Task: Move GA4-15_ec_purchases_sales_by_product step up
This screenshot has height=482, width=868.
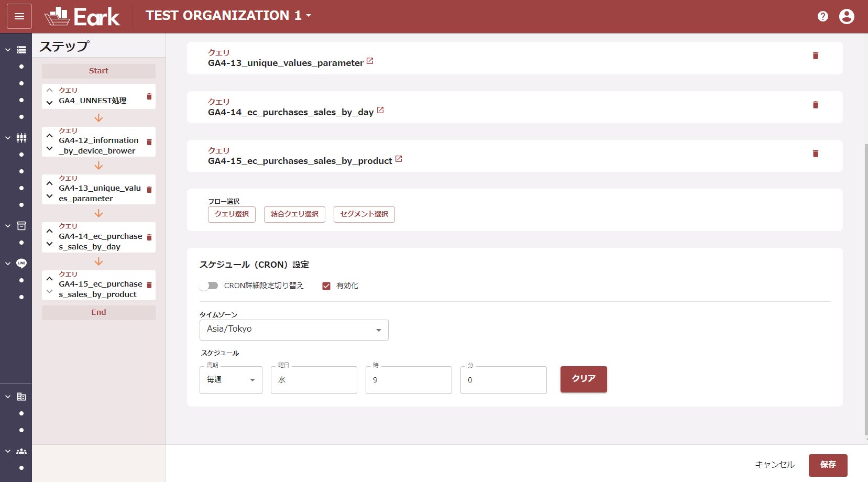Action: point(50,279)
